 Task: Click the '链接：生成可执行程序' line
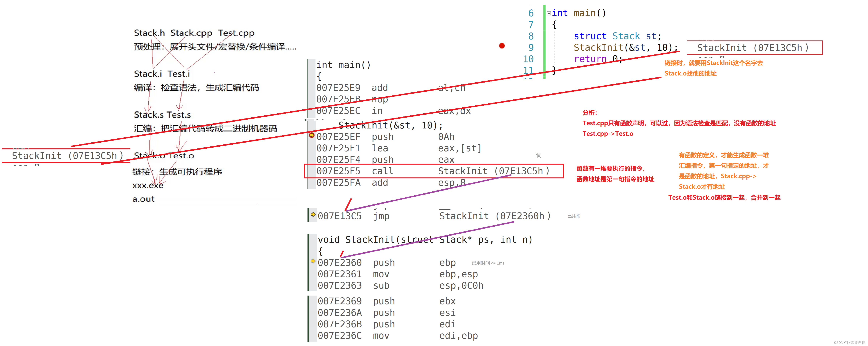(177, 172)
